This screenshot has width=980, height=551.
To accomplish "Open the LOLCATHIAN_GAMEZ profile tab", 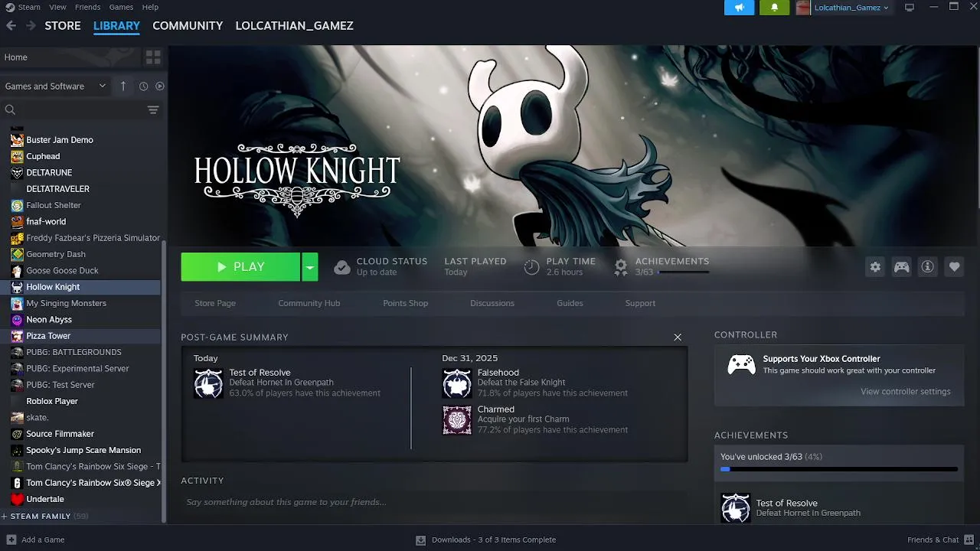I will [x=294, y=25].
